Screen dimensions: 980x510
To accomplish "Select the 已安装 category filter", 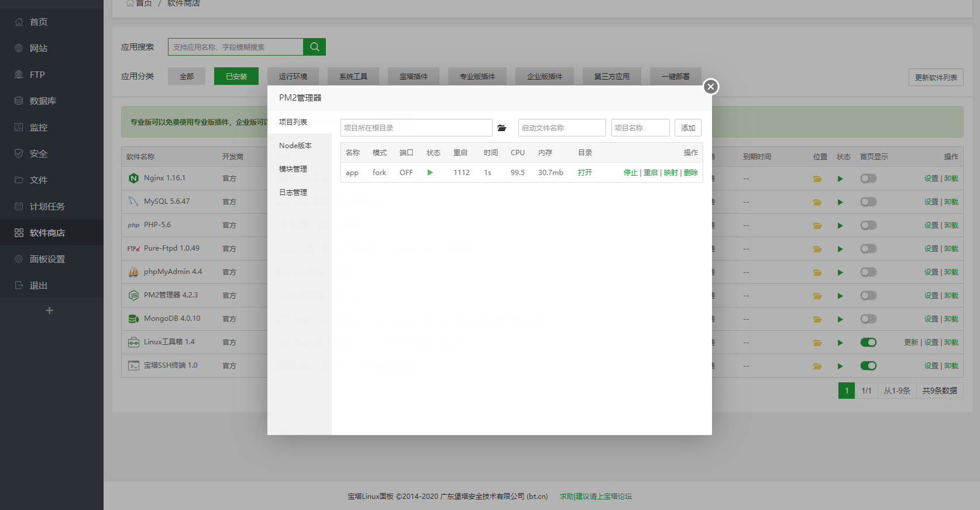I will click(236, 76).
